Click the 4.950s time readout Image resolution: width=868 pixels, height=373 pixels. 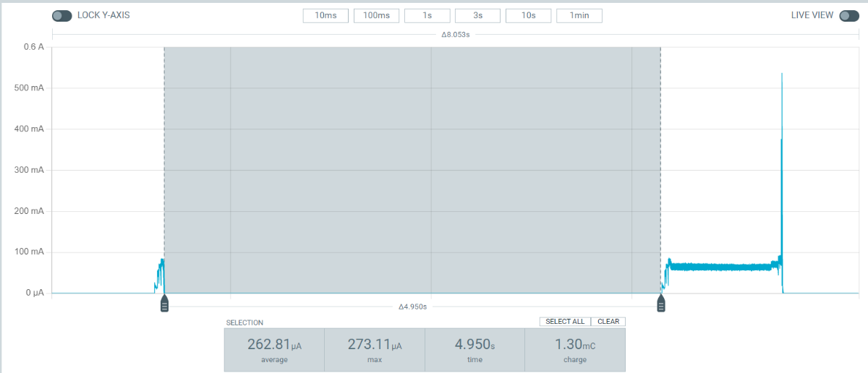click(x=475, y=349)
